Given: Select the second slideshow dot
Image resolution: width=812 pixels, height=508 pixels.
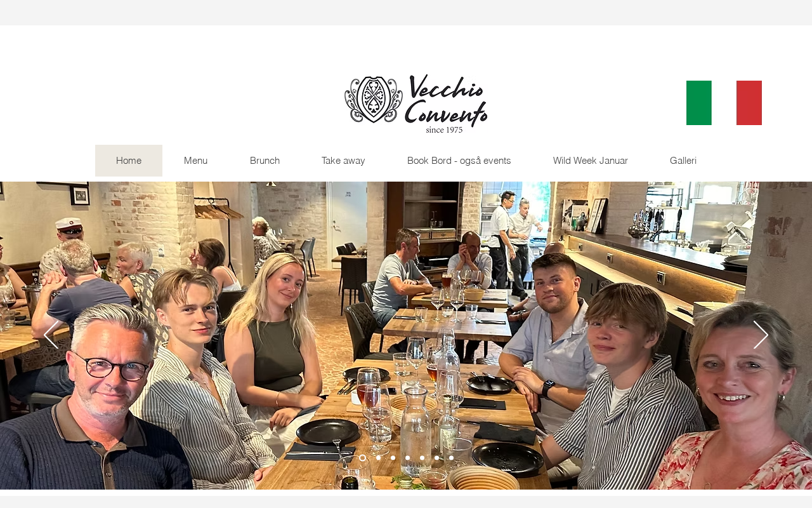Looking at the screenshot, I should (x=378, y=458).
